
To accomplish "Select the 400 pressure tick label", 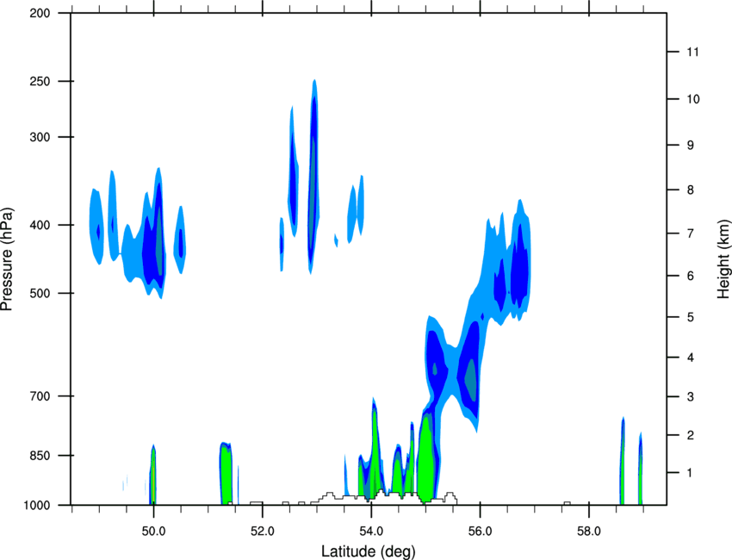I will point(40,225).
